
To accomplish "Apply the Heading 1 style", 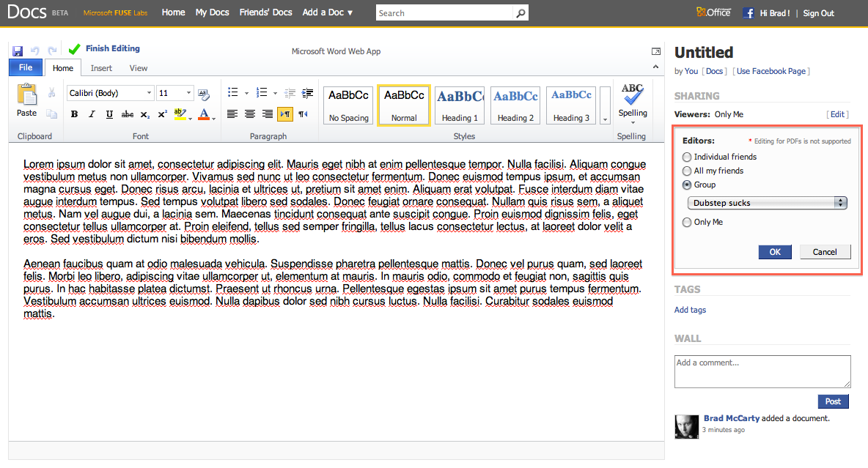I will pos(460,105).
